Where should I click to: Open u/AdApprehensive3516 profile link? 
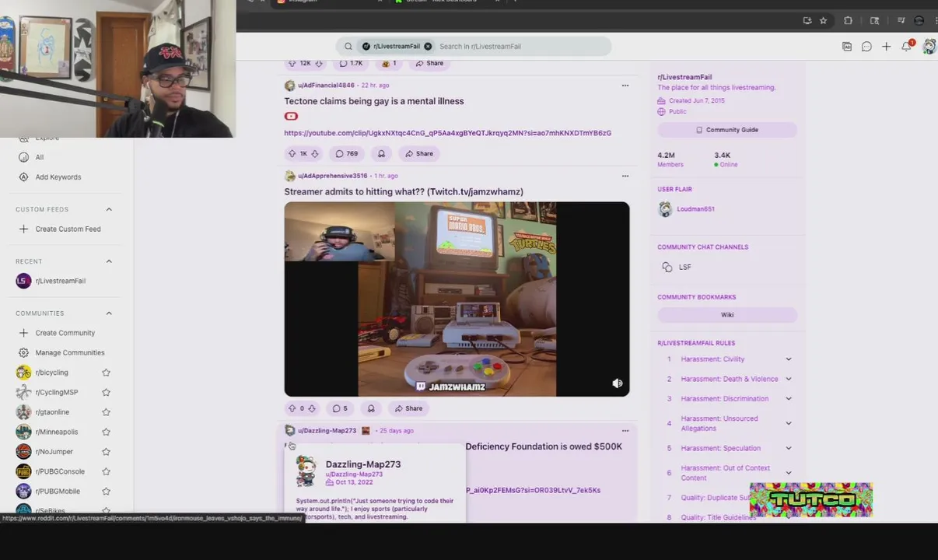[332, 176]
